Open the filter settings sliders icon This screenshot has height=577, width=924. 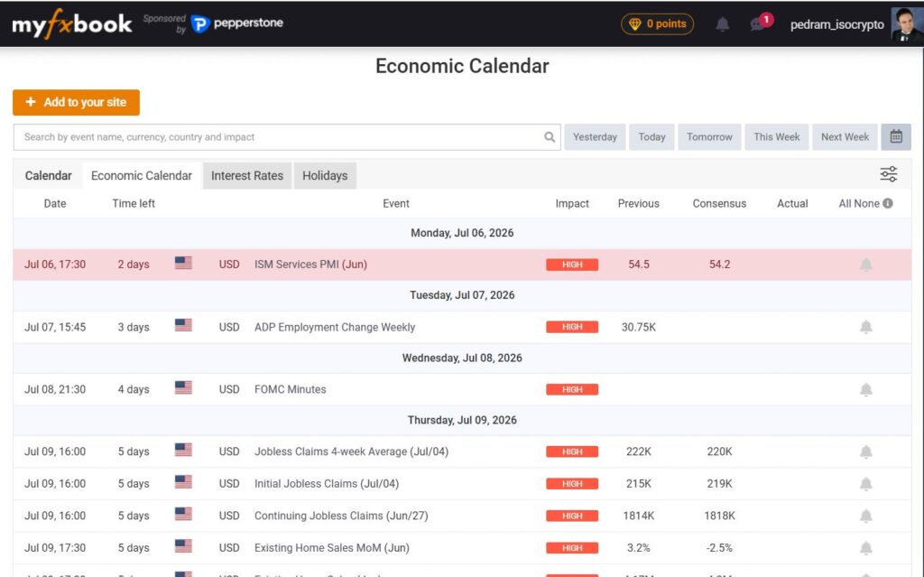(888, 174)
